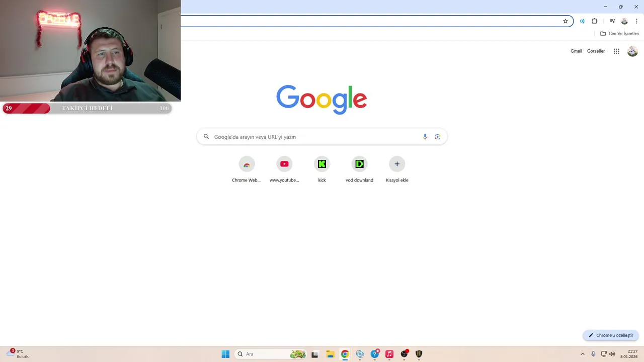Bookmark this page with the star icon
Image resolution: width=644 pixels, height=362 pixels.
[x=566, y=21]
